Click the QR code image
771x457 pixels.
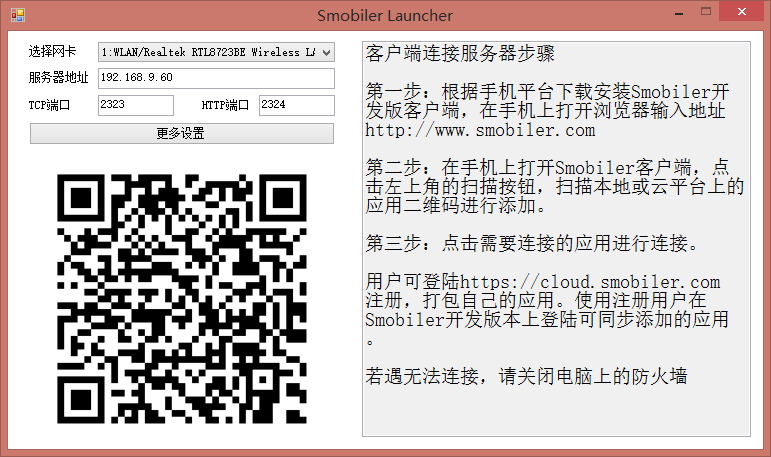[182, 299]
